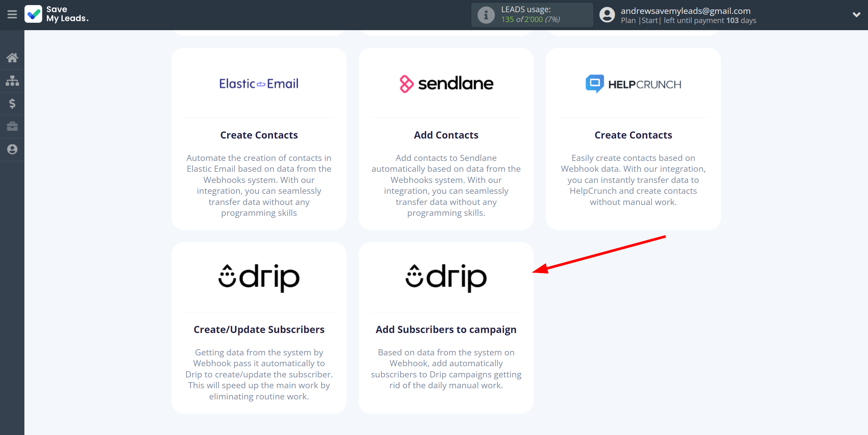Click the Drip campaigns description text
The height and width of the screenshot is (435, 868).
click(446, 369)
